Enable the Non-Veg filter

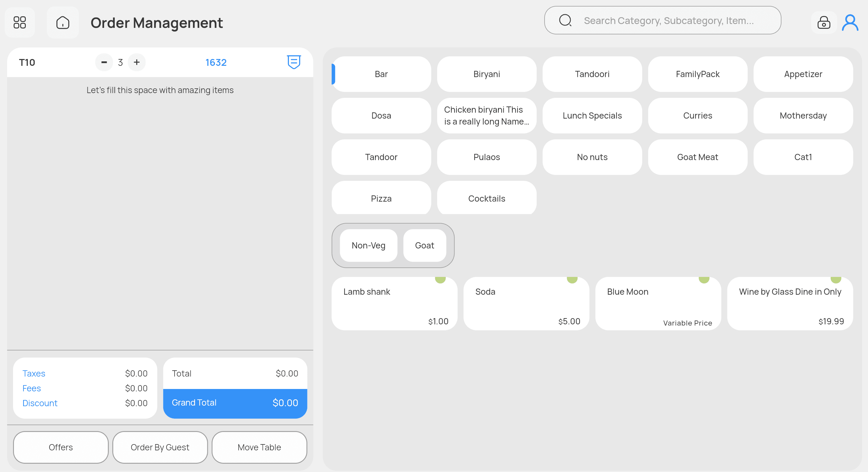368,245
